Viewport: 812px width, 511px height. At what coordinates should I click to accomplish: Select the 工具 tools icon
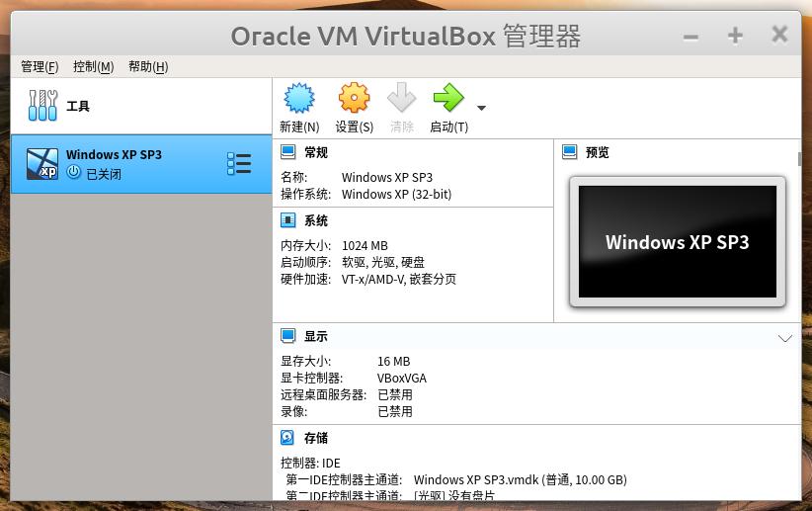(43, 105)
